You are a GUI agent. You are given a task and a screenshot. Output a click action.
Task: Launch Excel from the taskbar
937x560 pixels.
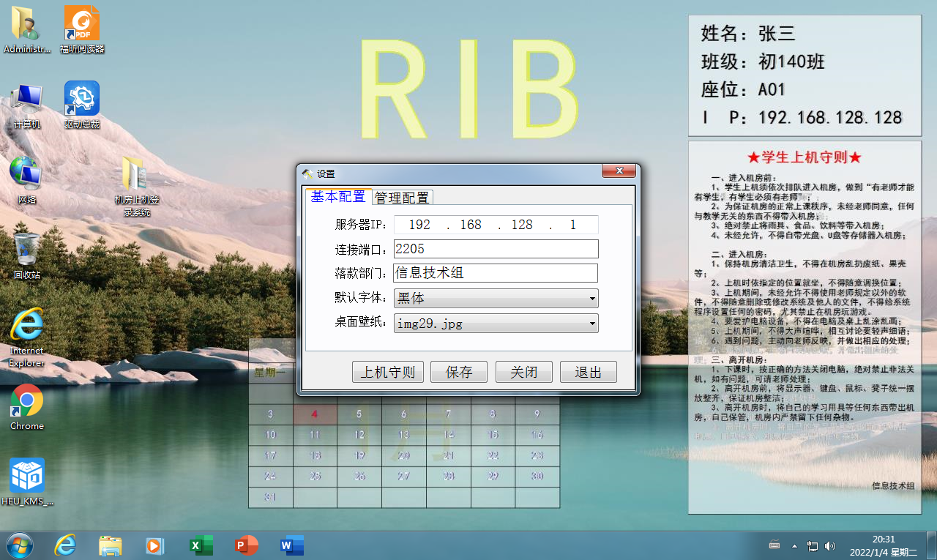point(200,545)
